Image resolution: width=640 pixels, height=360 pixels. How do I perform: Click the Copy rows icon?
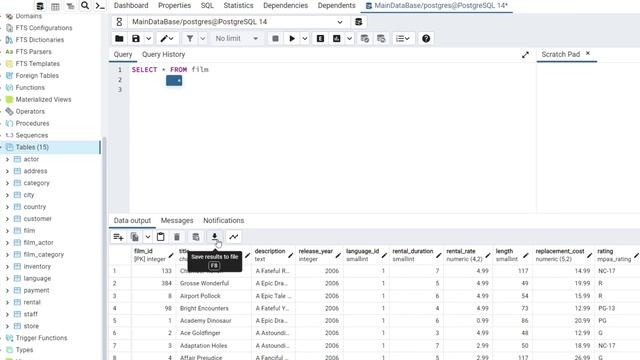(135, 237)
